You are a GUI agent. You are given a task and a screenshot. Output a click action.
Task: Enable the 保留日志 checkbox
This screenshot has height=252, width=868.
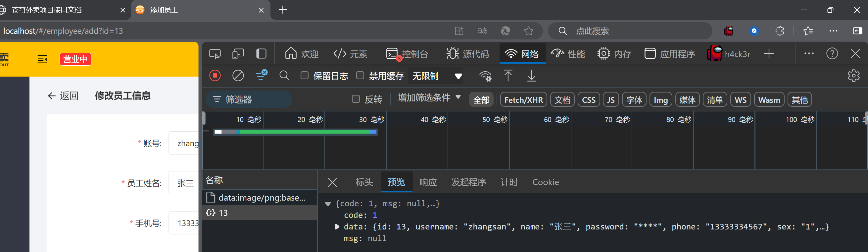304,76
